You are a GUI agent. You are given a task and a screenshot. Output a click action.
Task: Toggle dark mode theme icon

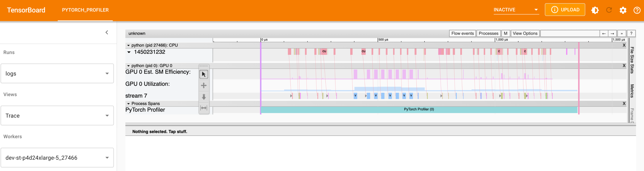click(595, 10)
